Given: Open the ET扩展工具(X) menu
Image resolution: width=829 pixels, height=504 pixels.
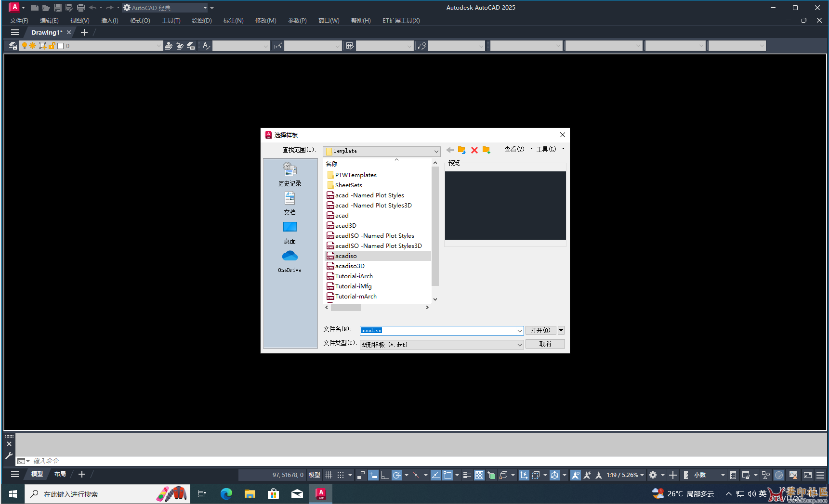Looking at the screenshot, I should (x=401, y=21).
